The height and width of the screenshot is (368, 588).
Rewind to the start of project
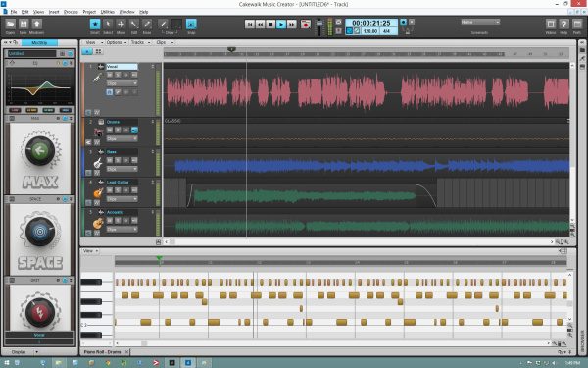pos(250,24)
